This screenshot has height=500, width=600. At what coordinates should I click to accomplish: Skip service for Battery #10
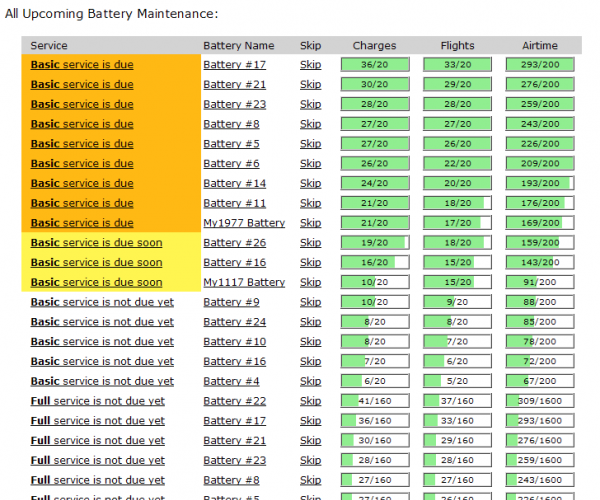point(310,342)
